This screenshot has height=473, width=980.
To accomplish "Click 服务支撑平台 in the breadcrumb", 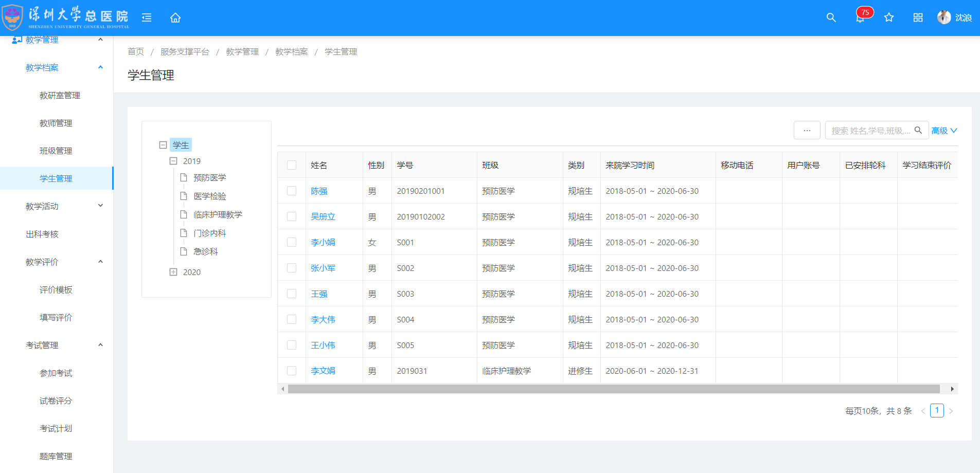I will (185, 51).
